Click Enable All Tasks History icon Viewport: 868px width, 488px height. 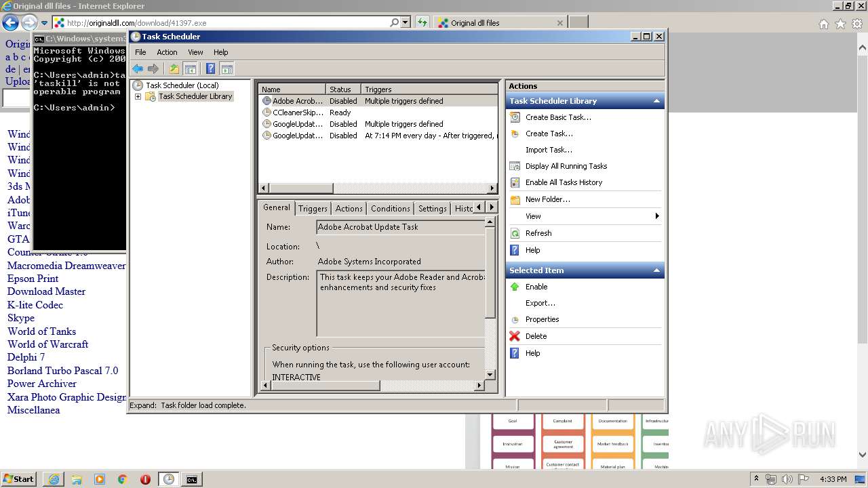(x=515, y=182)
